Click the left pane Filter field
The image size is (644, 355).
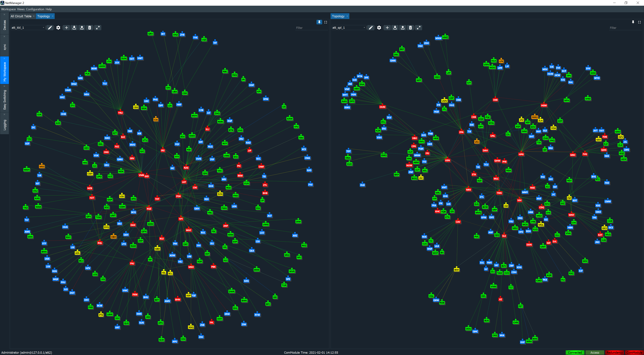click(x=311, y=28)
